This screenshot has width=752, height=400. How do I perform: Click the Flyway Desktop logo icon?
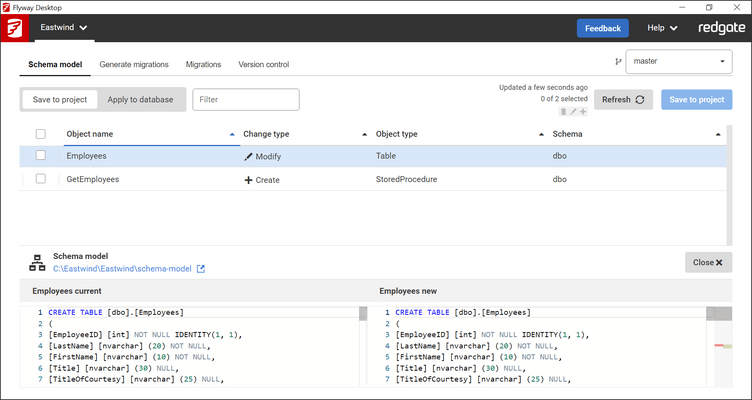click(x=13, y=29)
